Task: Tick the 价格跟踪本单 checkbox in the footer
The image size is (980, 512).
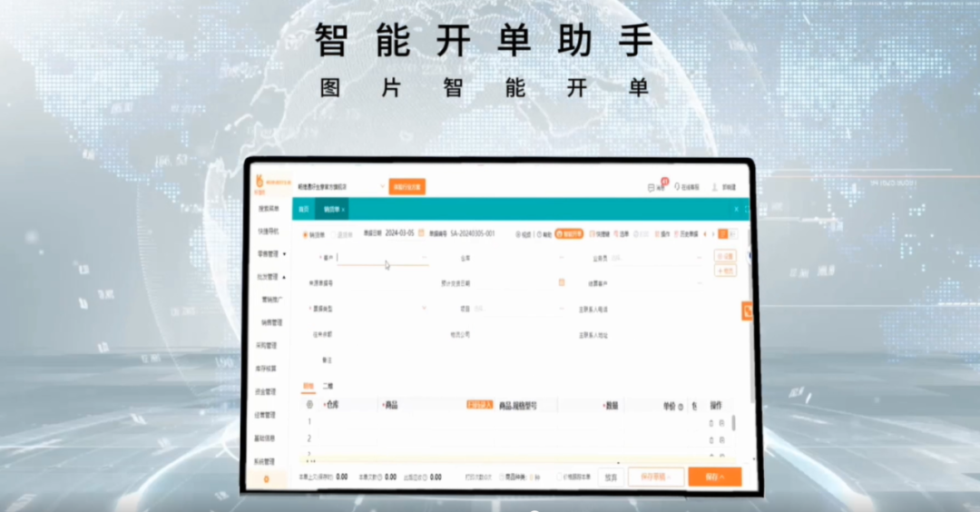Action: [x=559, y=477]
